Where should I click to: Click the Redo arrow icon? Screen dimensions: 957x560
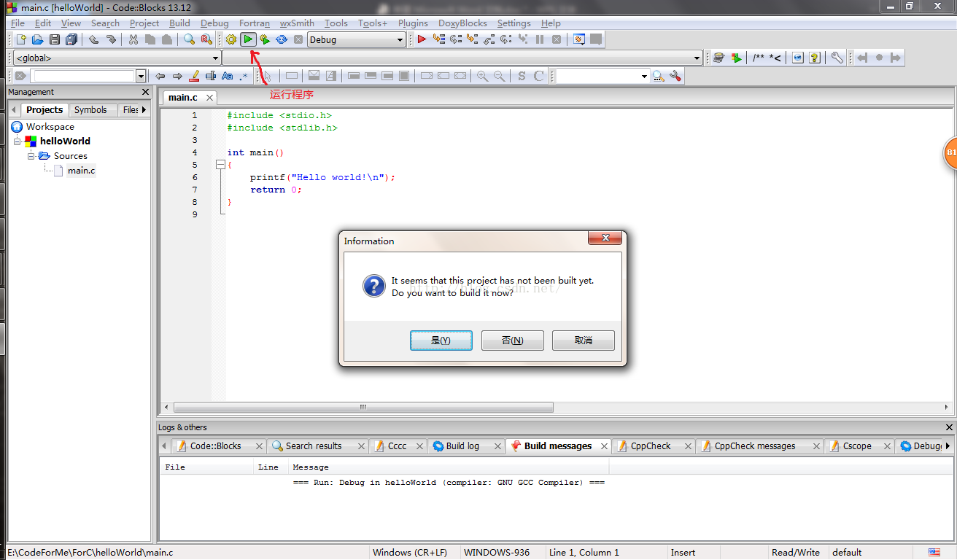pyautogui.click(x=111, y=39)
